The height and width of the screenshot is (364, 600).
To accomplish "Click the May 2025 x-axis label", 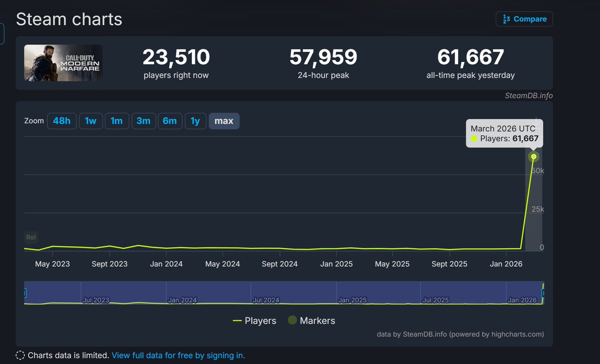I will pos(392,264).
